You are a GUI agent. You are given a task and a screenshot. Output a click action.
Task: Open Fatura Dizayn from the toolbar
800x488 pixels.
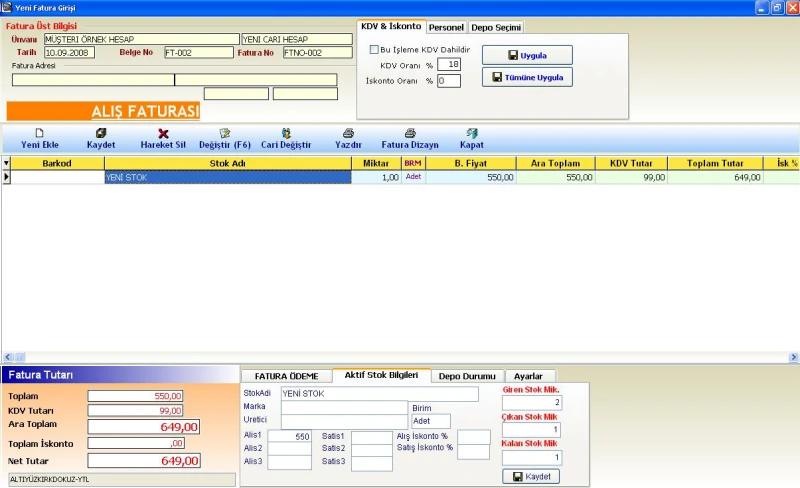(410, 133)
